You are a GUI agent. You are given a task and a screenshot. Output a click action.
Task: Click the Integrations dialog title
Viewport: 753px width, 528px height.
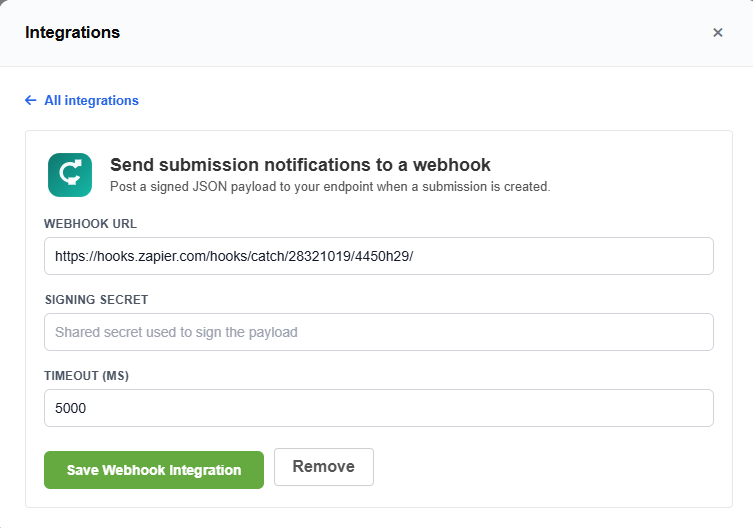coord(73,32)
